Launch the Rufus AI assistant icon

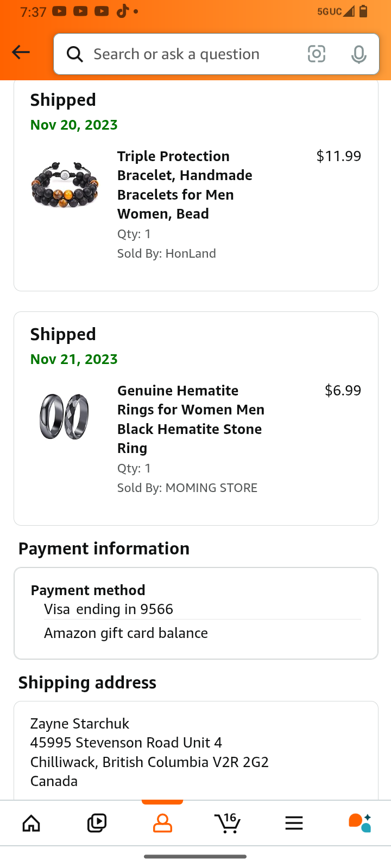coord(360,822)
